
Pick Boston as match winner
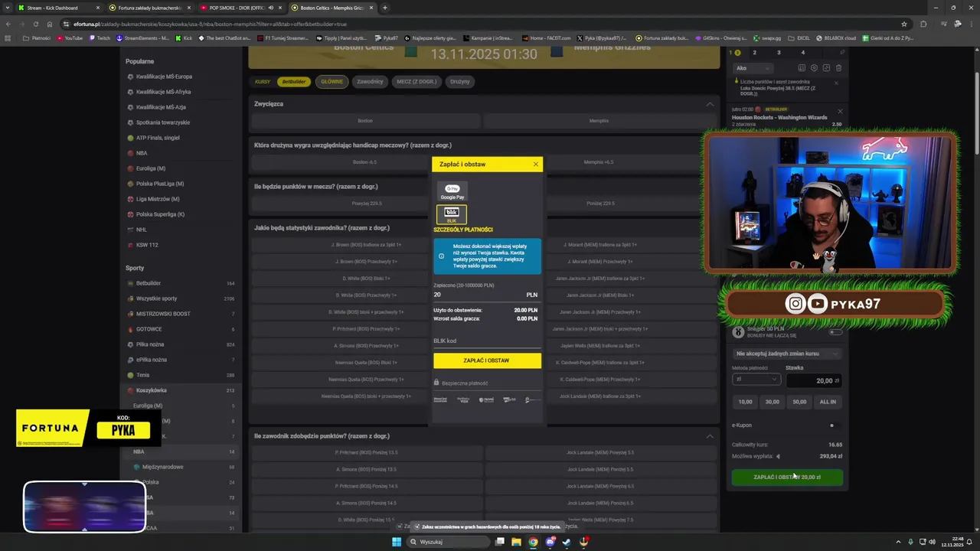[365, 121]
